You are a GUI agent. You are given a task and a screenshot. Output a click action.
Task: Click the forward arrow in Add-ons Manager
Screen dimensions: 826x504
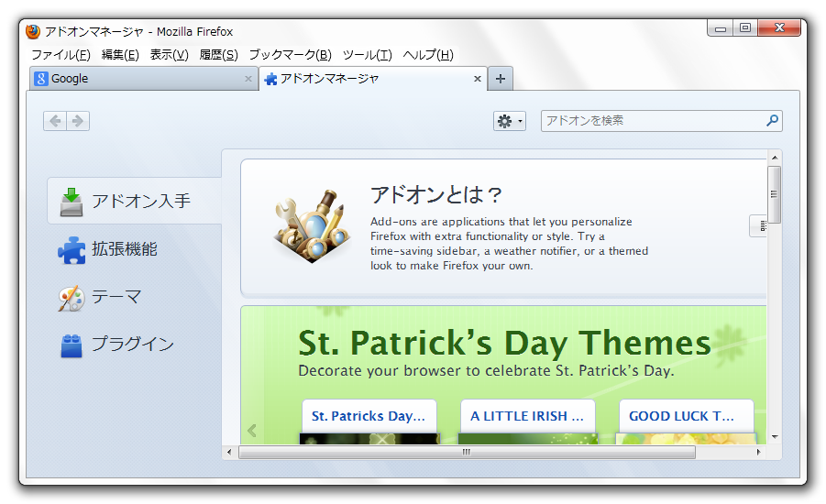pyautogui.click(x=78, y=121)
